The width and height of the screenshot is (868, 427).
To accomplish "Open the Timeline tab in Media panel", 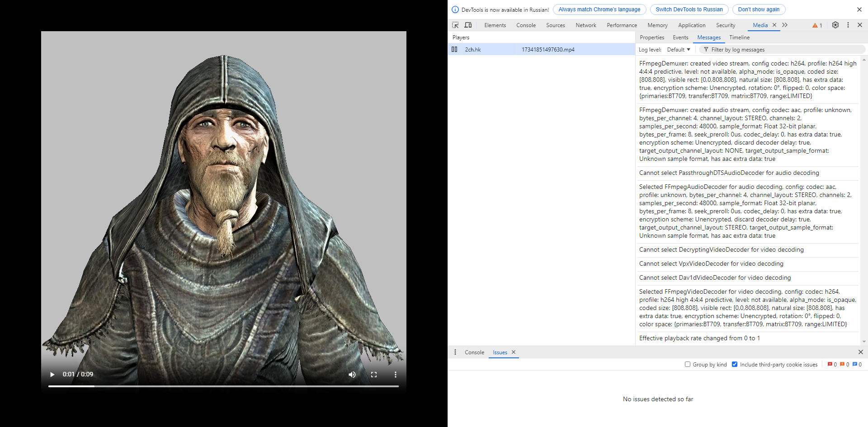I will click(739, 38).
